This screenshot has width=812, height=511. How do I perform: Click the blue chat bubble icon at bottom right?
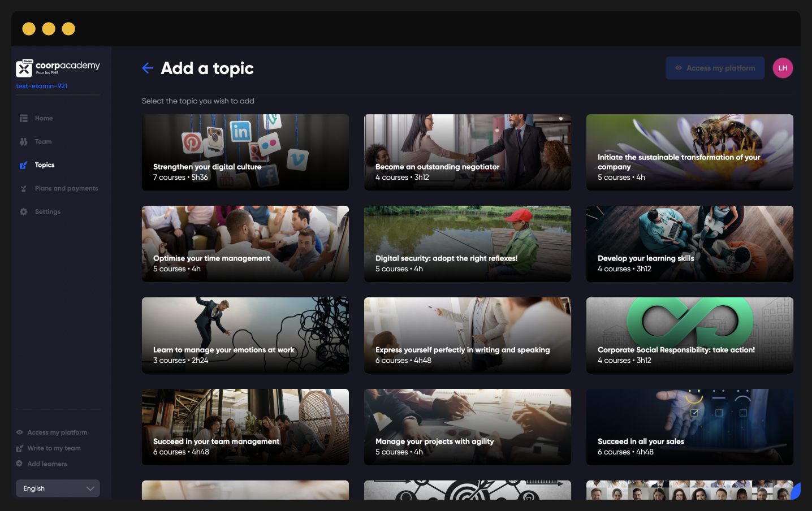pos(796,491)
